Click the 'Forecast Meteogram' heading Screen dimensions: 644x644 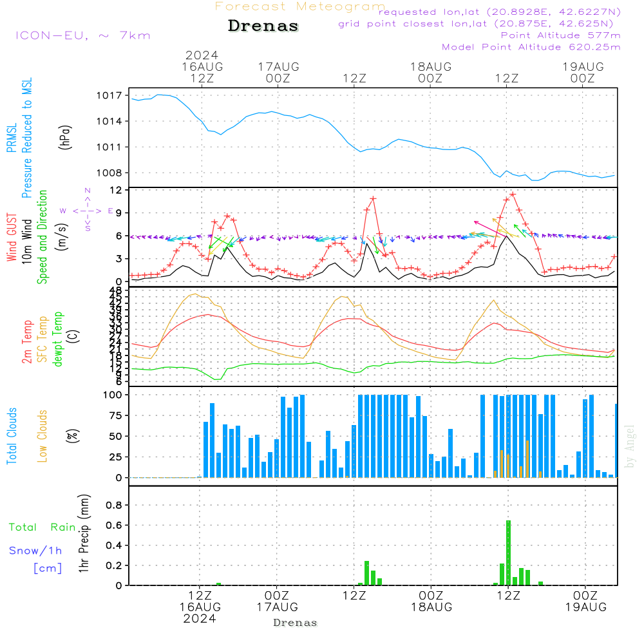pyautogui.click(x=300, y=6)
